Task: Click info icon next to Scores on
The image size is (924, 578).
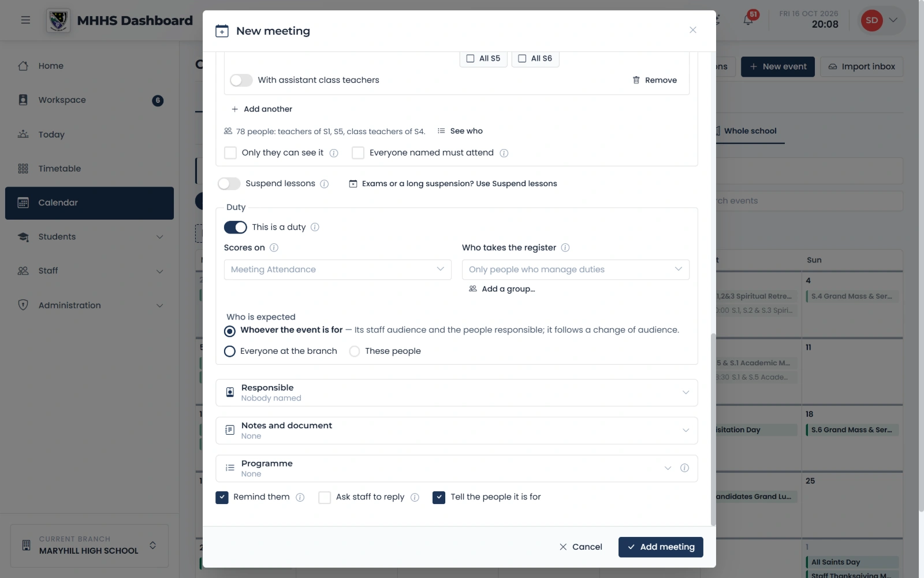Action: (x=274, y=247)
